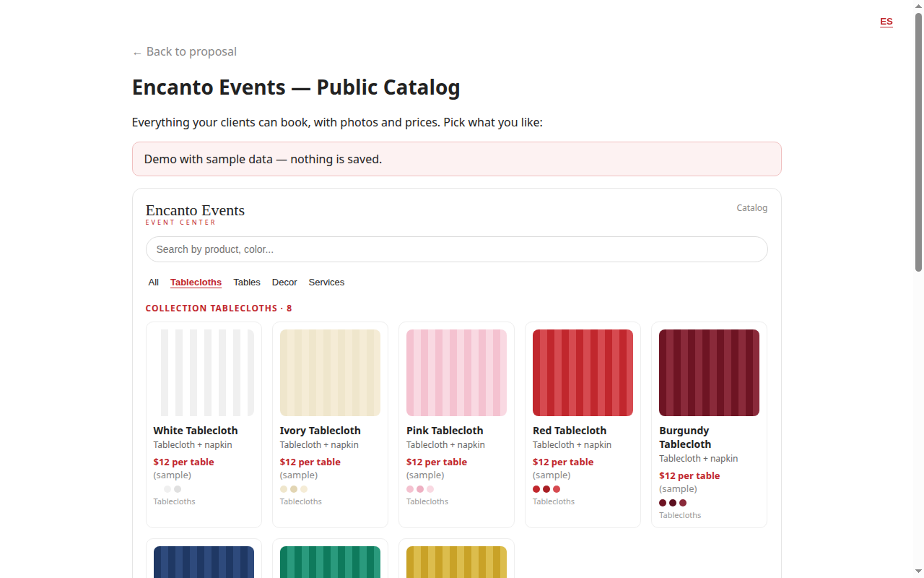Pick the middle color dot under Ivory Tablecloth
Viewport: 924px width, 578px height.
(294, 489)
